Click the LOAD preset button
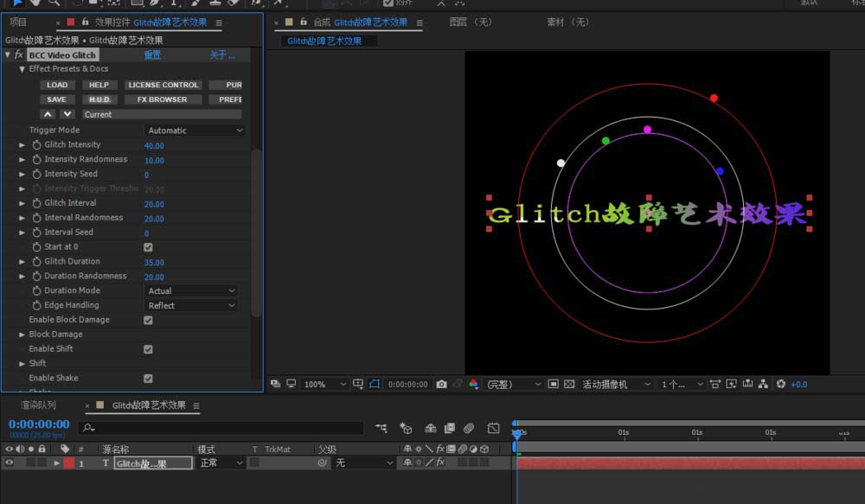This screenshot has width=865, height=504. coord(57,85)
